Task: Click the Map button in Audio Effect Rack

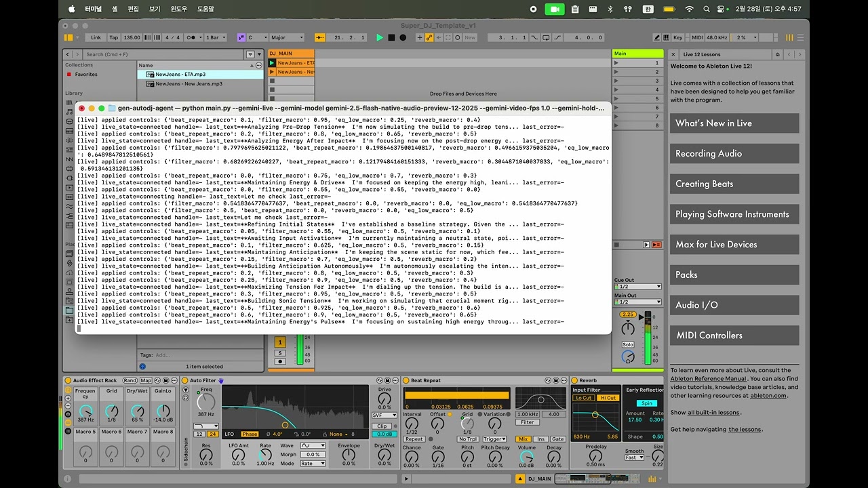Action: point(146,380)
